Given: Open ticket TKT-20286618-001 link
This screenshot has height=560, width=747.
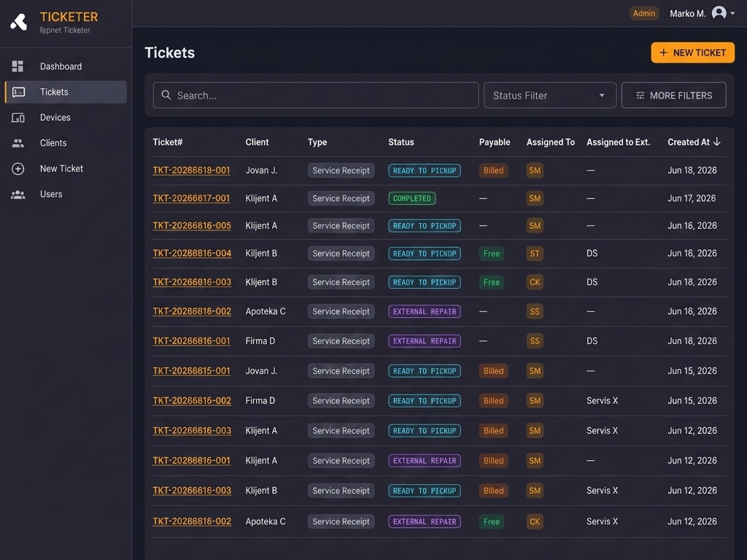Looking at the screenshot, I should pyautogui.click(x=192, y=170).
